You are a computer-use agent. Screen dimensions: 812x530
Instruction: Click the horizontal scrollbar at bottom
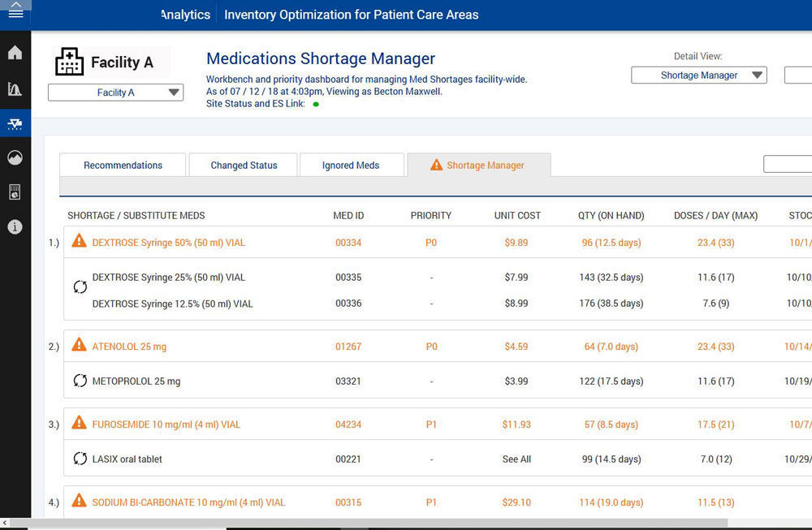(368, 524)
